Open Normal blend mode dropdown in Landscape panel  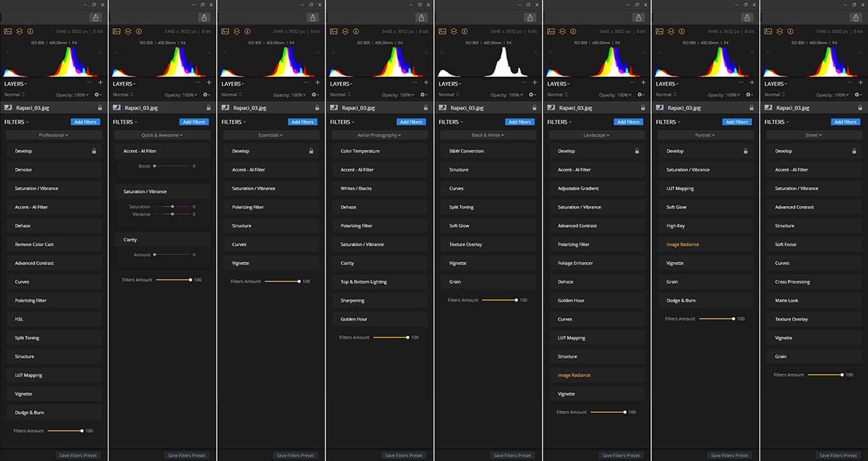coord(556,95)
